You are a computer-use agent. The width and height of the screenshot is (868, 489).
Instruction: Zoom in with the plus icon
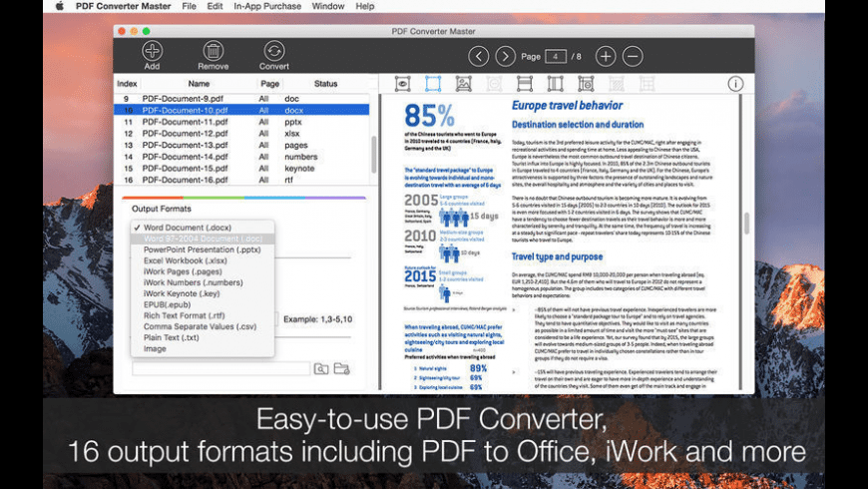pos(606,56)
